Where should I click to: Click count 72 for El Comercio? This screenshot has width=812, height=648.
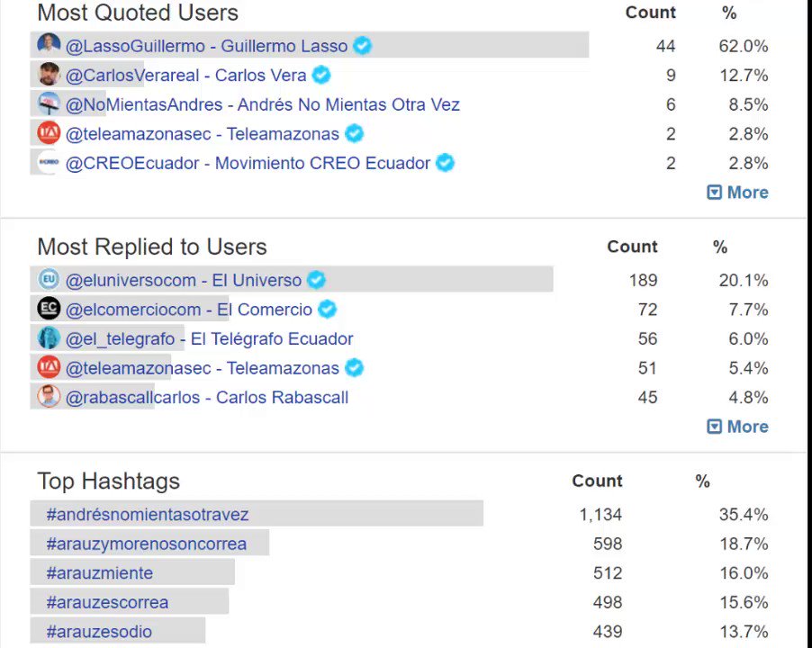point(648,310)
